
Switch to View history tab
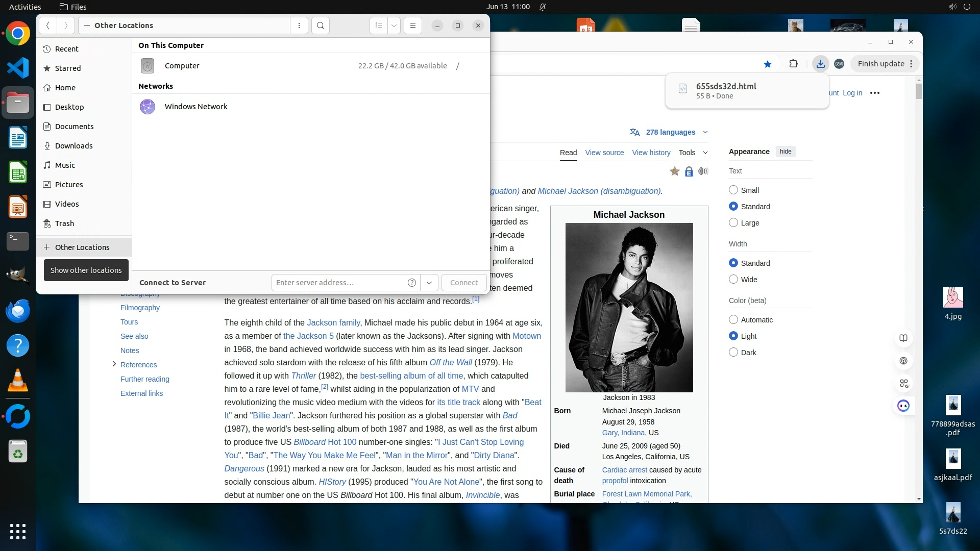tap(651, 153)
